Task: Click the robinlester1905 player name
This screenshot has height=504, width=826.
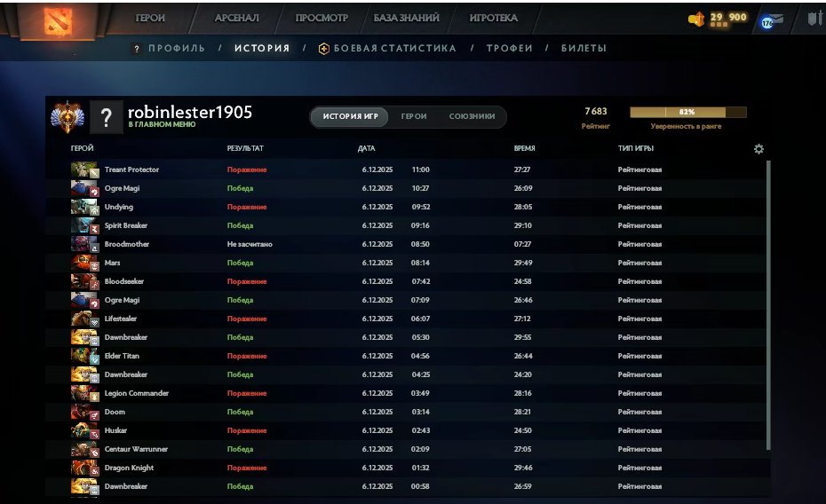Action: [x=190, y=112]
